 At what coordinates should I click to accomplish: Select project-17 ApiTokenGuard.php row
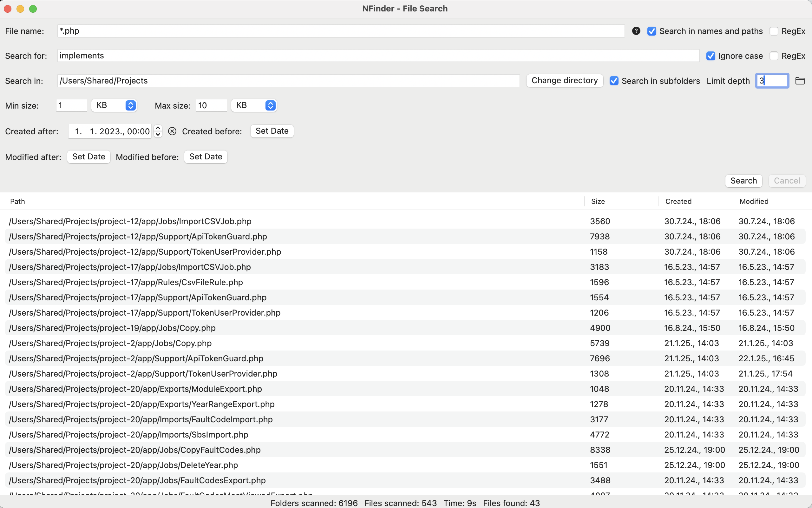pyautogui.click(x=405, y=297)
